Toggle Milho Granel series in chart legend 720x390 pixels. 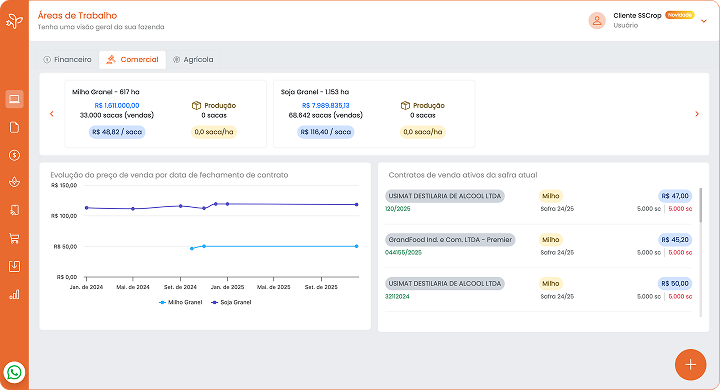point(180,302)
